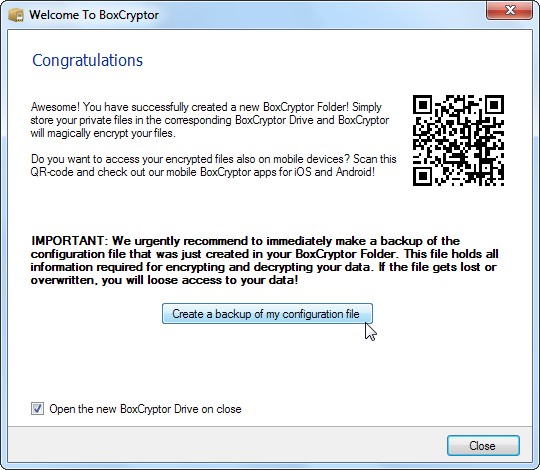Click the mobile apps QR code
The image size is (540, 470).
(458, 140)
